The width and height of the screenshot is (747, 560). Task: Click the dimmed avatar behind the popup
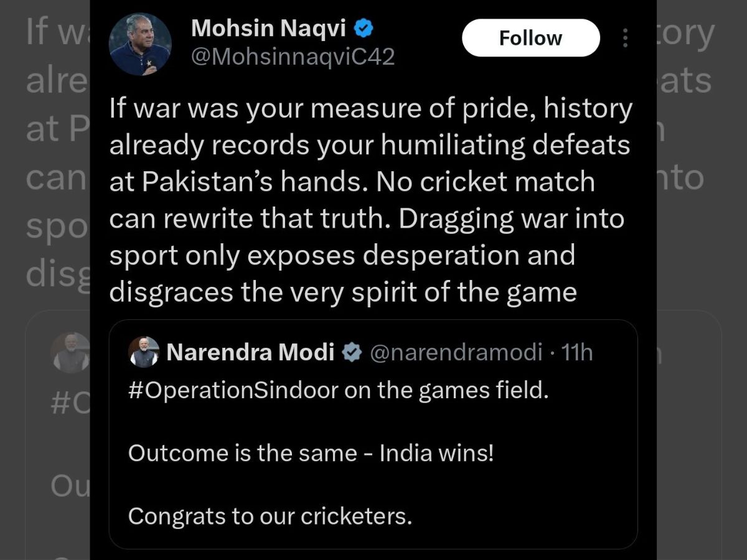click(x=70, y=353)
